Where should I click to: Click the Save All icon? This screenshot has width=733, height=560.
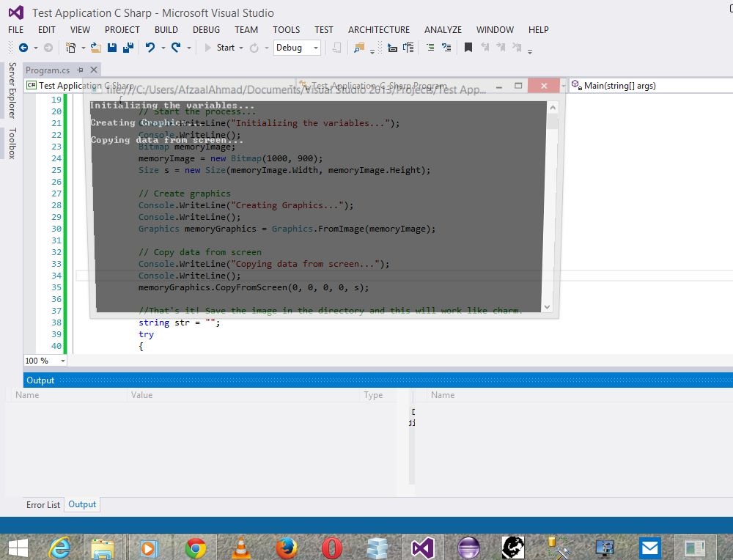coord(128,48)
